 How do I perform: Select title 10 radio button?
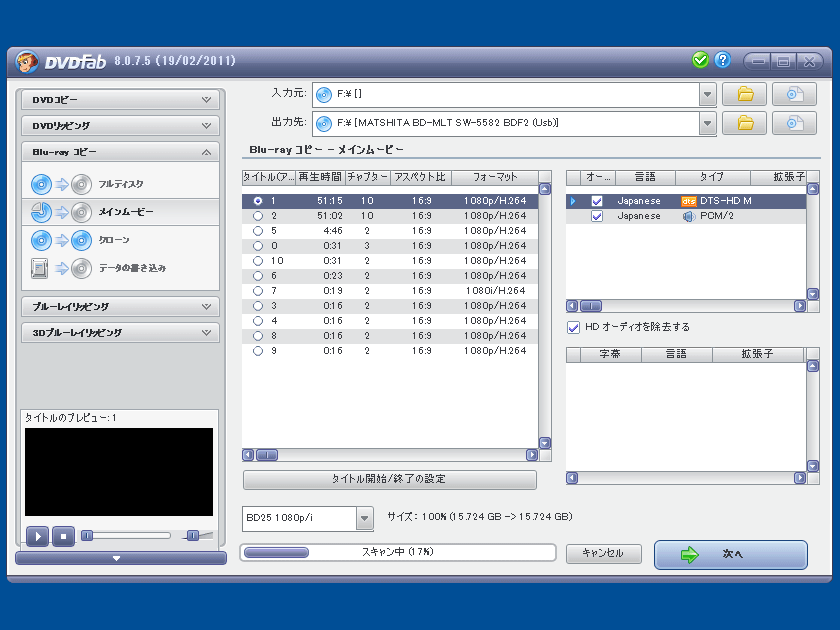[258, 261]
